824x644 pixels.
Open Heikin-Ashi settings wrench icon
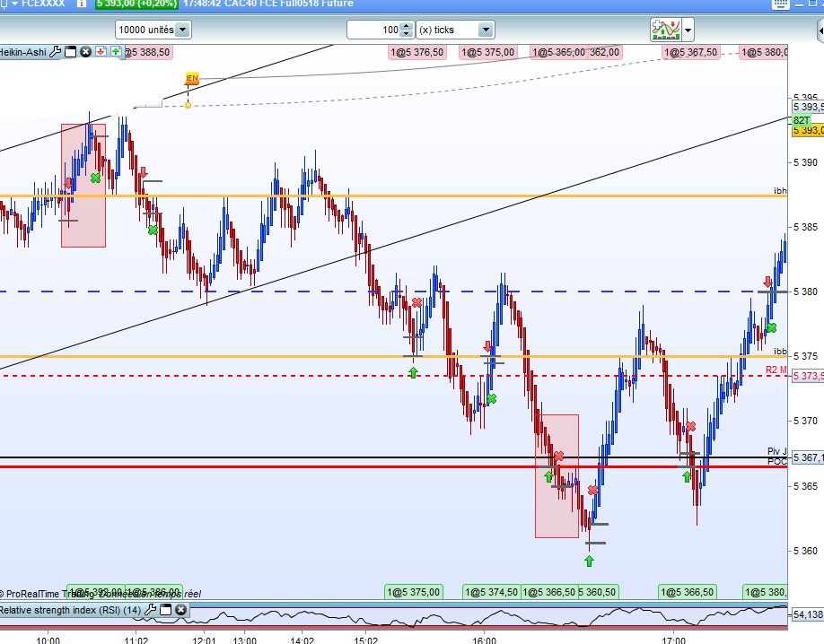pos(55,52)
